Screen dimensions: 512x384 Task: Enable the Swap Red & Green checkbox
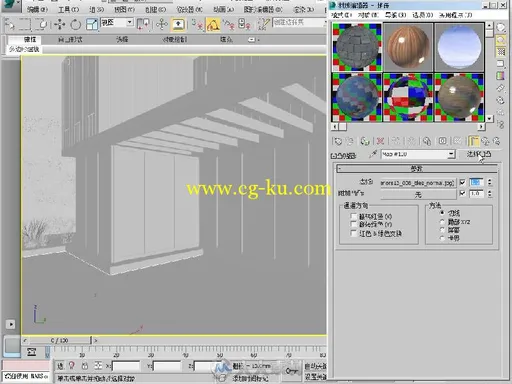pyautogui.click(x=354, y=233)
